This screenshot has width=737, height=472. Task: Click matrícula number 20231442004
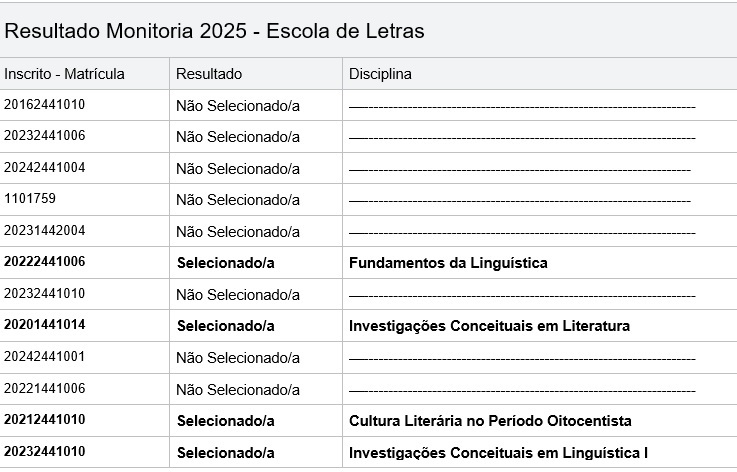(44, 230)
